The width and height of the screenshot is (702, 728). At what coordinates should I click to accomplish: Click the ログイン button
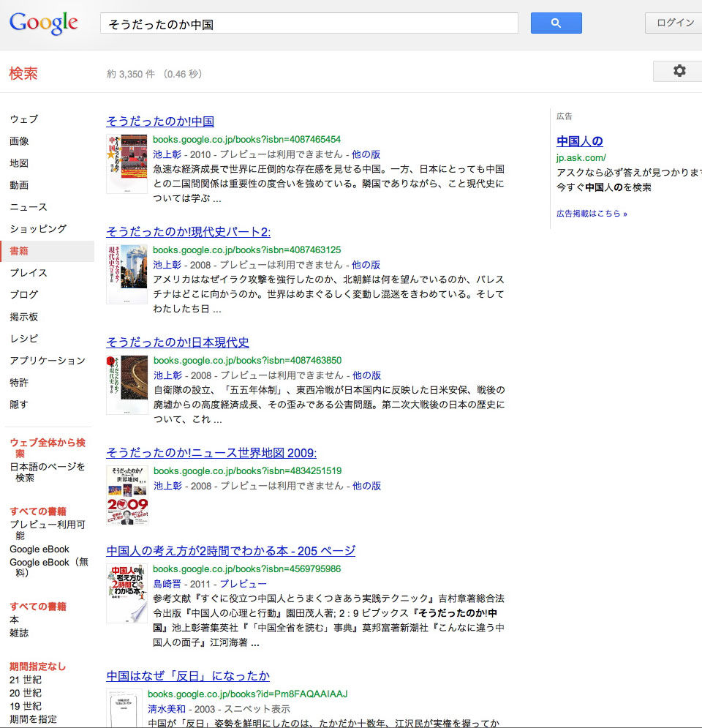click(675, 23)
